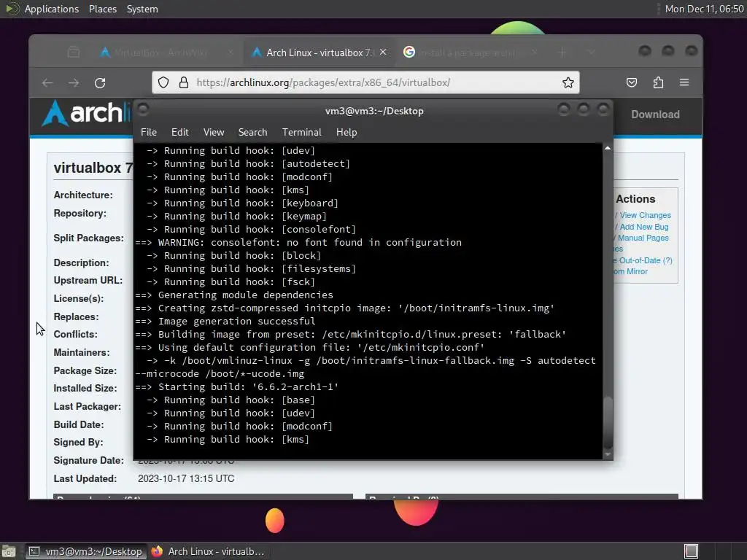Click the Manual Pages link
This screenshot has height=560, width=747.
(643, 238)
